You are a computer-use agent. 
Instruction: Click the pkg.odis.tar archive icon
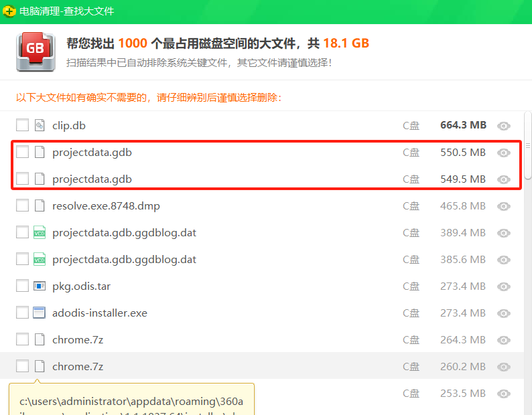point(40,286)
